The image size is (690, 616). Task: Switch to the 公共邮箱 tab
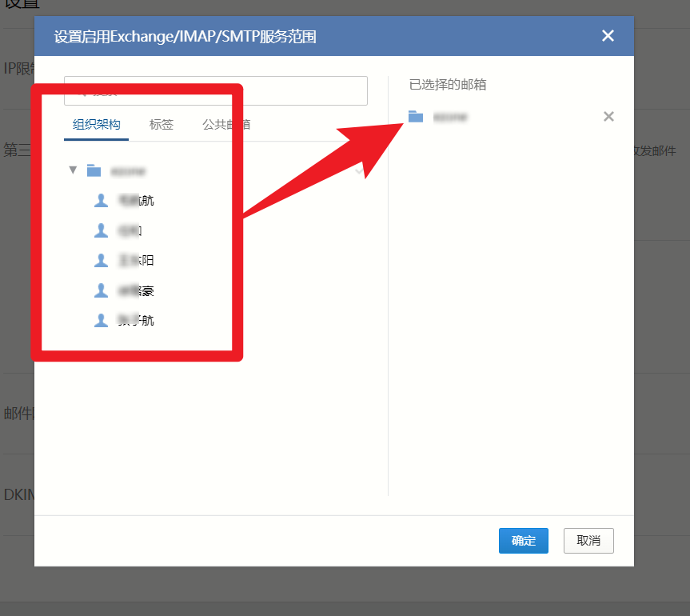click(225, 125)
